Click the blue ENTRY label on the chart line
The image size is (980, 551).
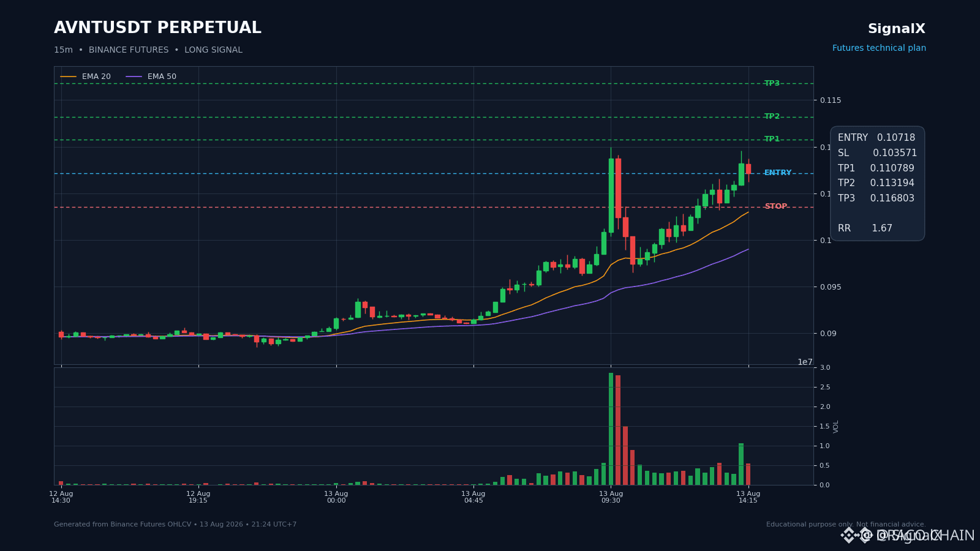[x=778, y=173]
